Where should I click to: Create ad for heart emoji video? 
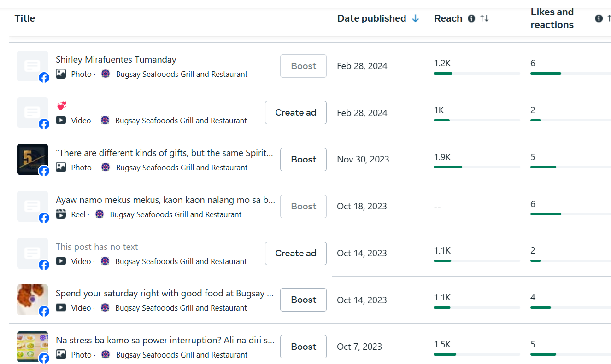click(295, 113)
